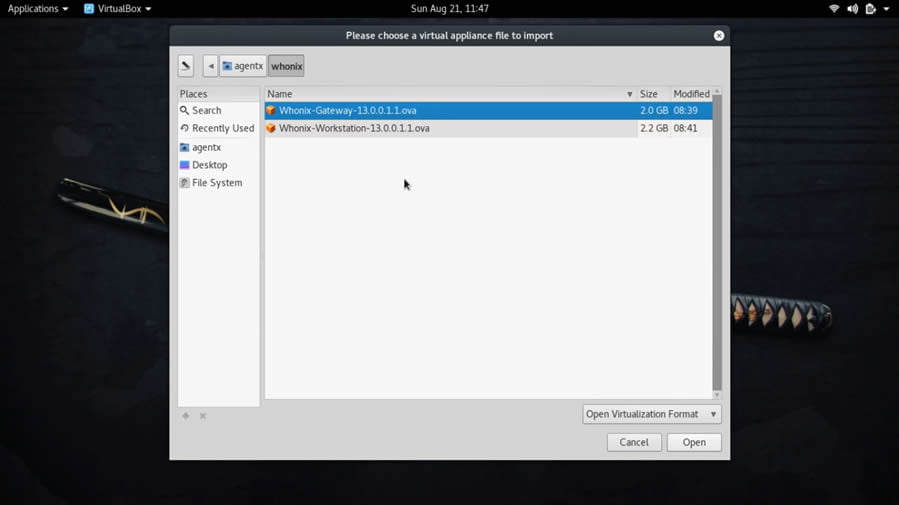Click the back arrow in path bar
The height and width of the screenshot is (505, 899).
210,66
